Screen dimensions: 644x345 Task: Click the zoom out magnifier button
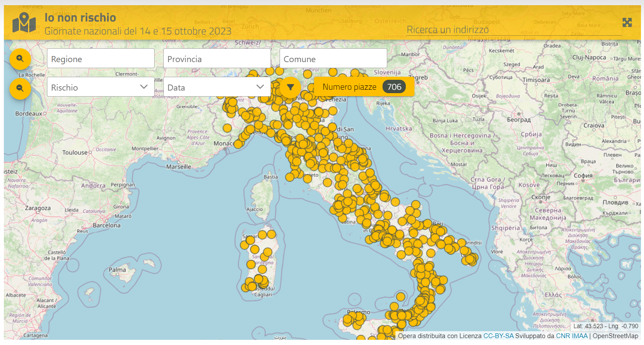coord(20,89)
